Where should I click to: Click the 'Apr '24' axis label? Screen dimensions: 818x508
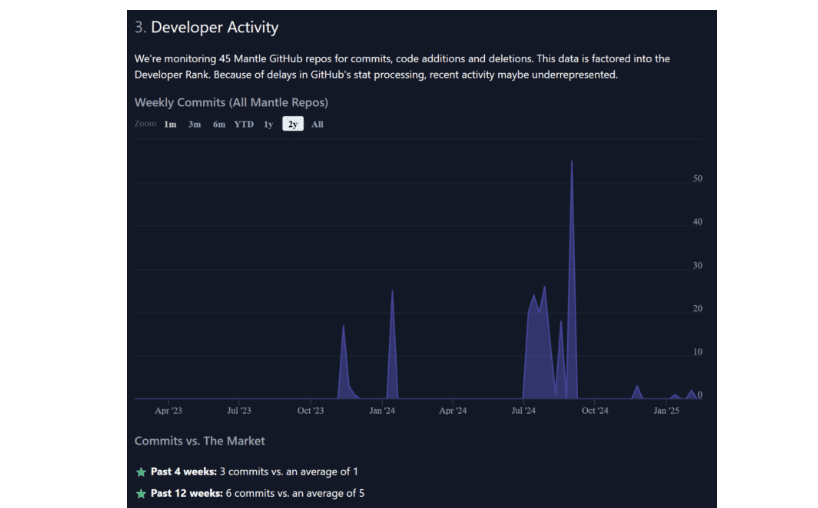(x=453, y=410)
